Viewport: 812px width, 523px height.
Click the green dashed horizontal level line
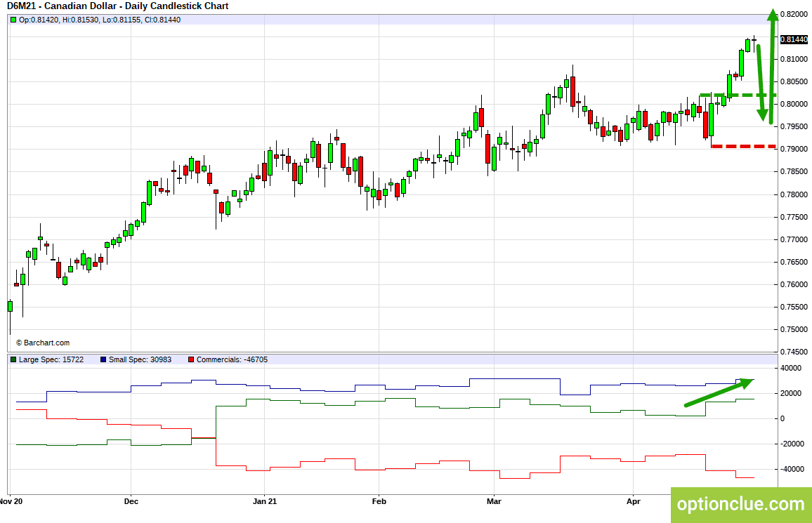[x=738, y=95]
